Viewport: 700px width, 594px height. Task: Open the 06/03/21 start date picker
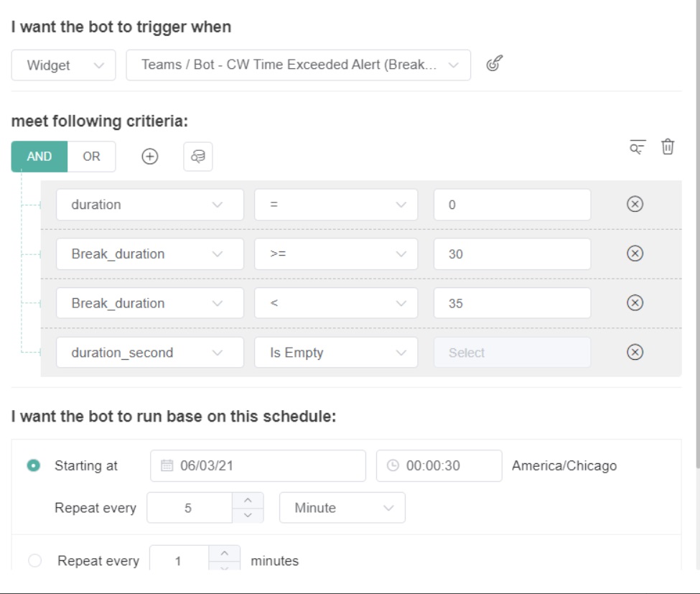coord(258,465)
